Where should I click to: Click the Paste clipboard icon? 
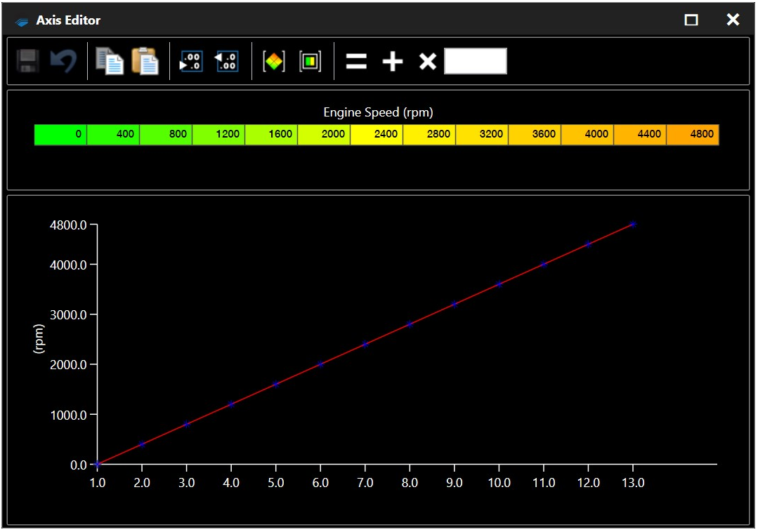coord(145,62)
